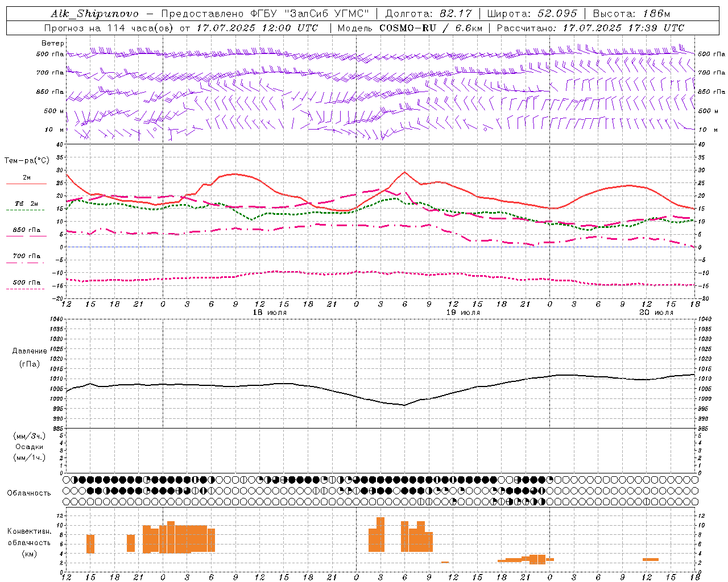This screenshot has width=728, height=582.
Task: Click the Облачность row label
Action: point(29,493)
